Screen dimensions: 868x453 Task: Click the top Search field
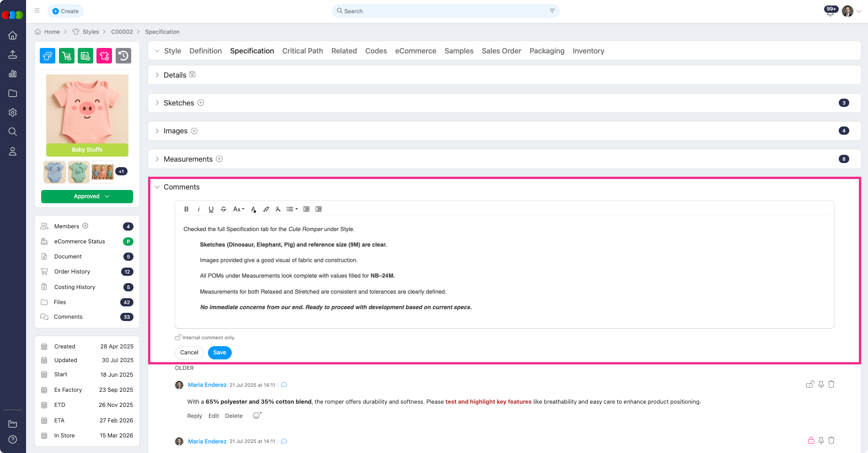coord(445,11)
